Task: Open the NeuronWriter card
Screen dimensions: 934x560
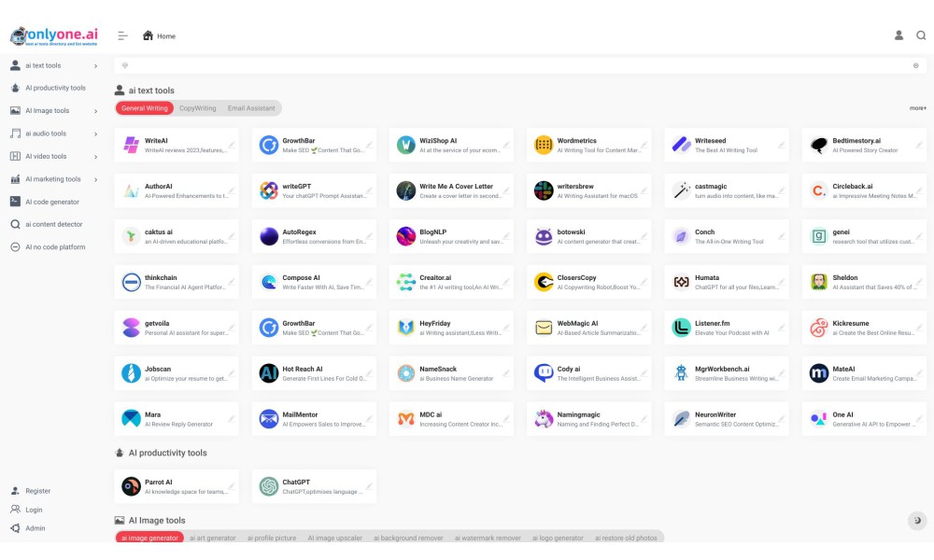Action: click(x=727, y=419)
